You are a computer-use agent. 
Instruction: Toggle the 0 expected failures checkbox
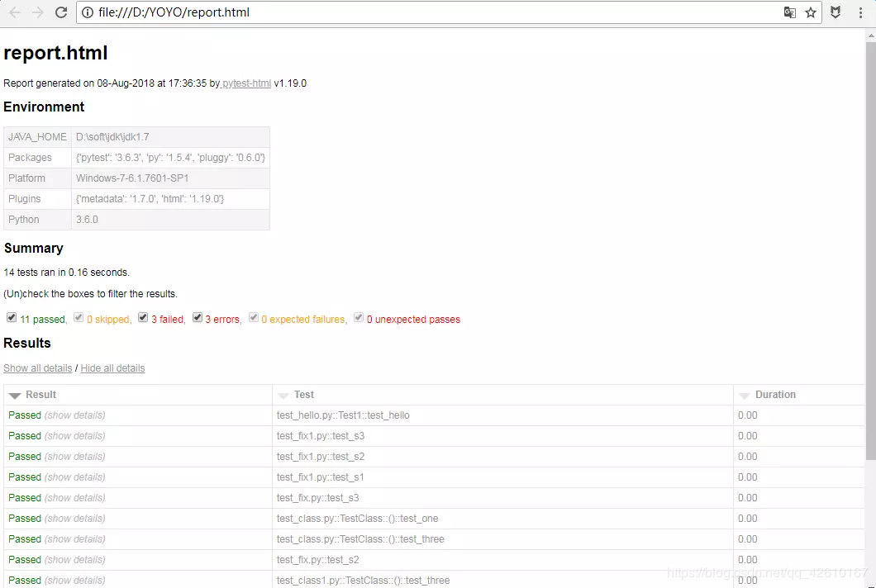click(254, 318)
